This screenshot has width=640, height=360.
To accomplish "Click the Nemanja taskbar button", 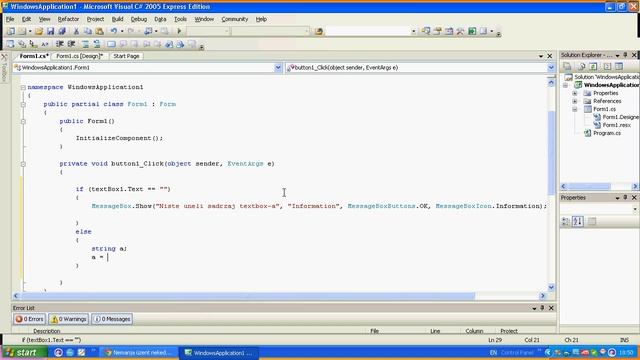I will coord(139,353).
